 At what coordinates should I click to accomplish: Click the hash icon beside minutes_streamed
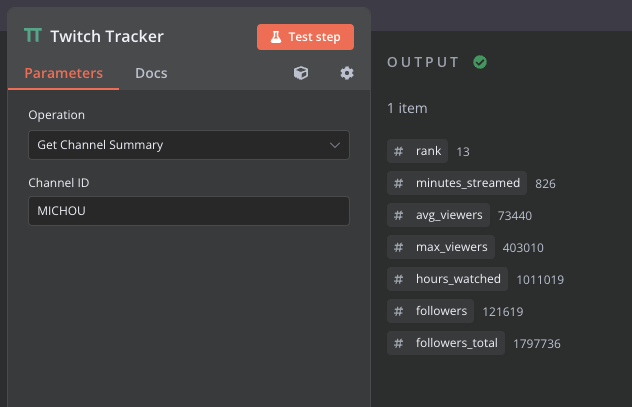(x=398, y=183)
